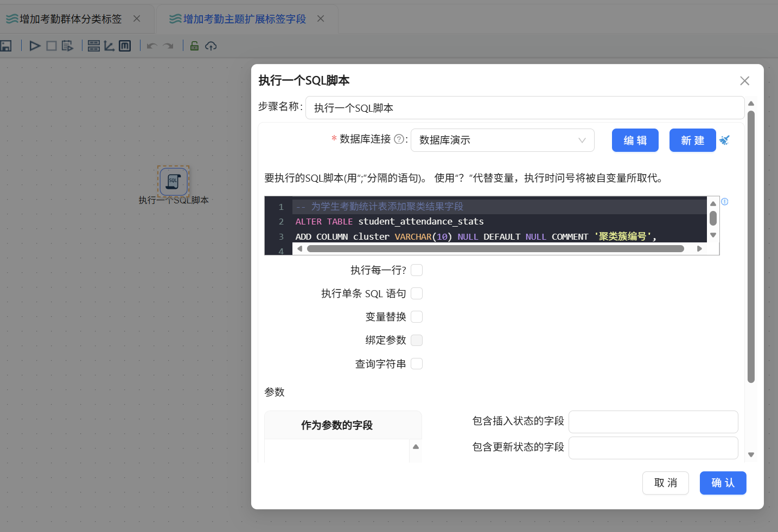Click the broom clean icon beside 新建
Screen dimensions: 778x532
point(724,140)
